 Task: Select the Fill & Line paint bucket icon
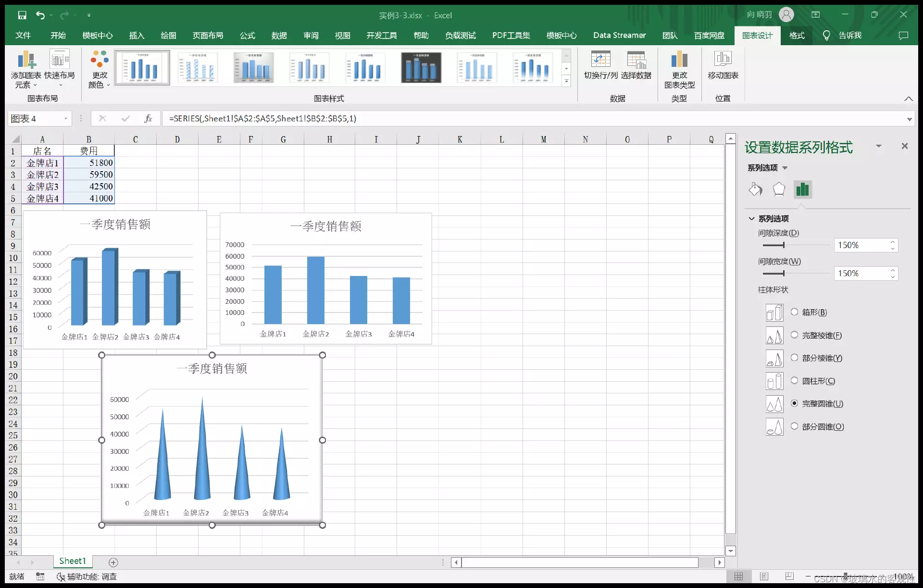click(755, 189)
